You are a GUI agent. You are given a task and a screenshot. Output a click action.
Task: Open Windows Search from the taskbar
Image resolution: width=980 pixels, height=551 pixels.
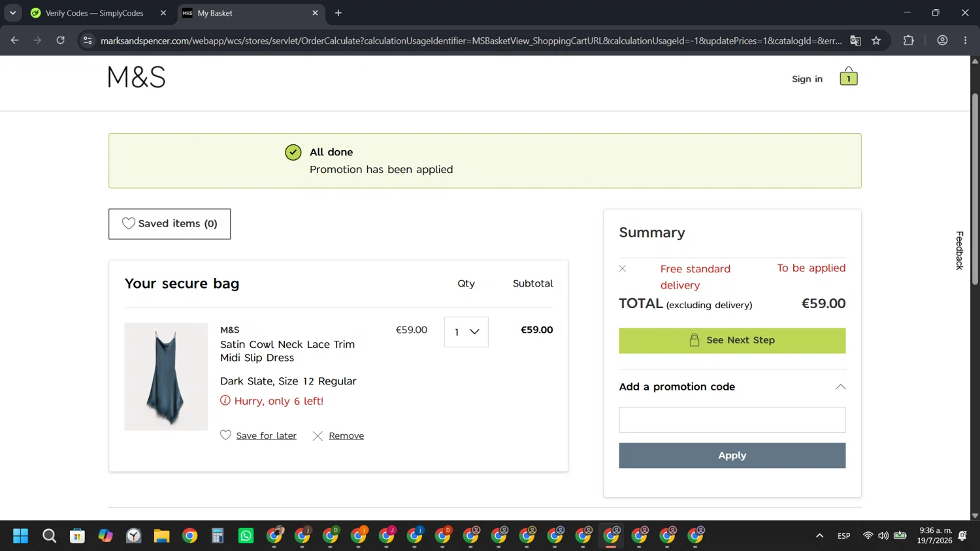tap(49, 536)
